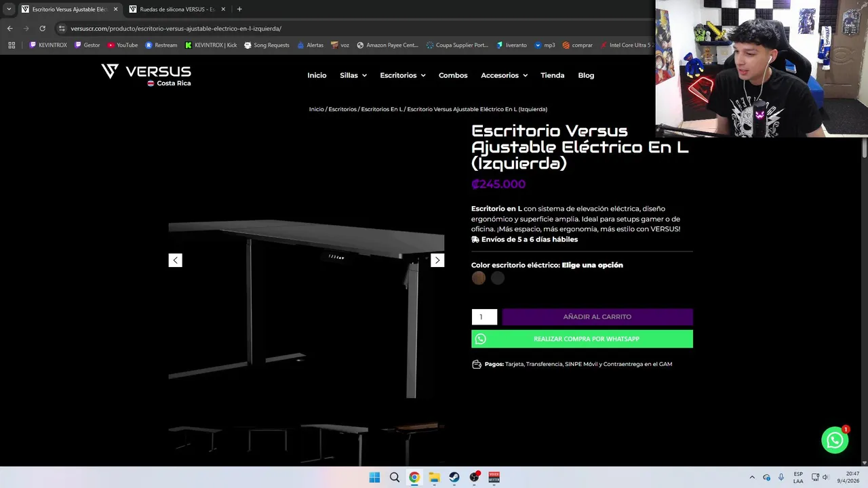Go to Inicio in the navigation menu
Viewport: 868px width, 488px height.
pos(317,75)
